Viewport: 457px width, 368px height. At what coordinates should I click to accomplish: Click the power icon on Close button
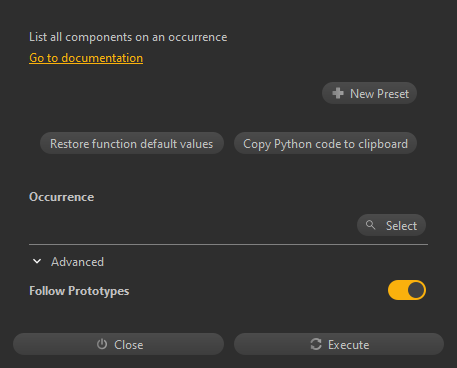click(x=102, y=344)
